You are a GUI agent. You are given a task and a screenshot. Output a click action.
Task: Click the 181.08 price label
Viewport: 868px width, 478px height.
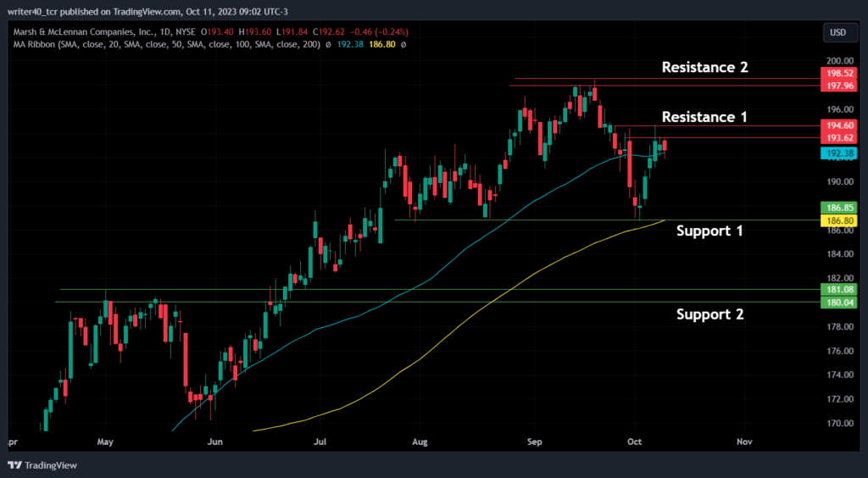[x=838, y=289]
